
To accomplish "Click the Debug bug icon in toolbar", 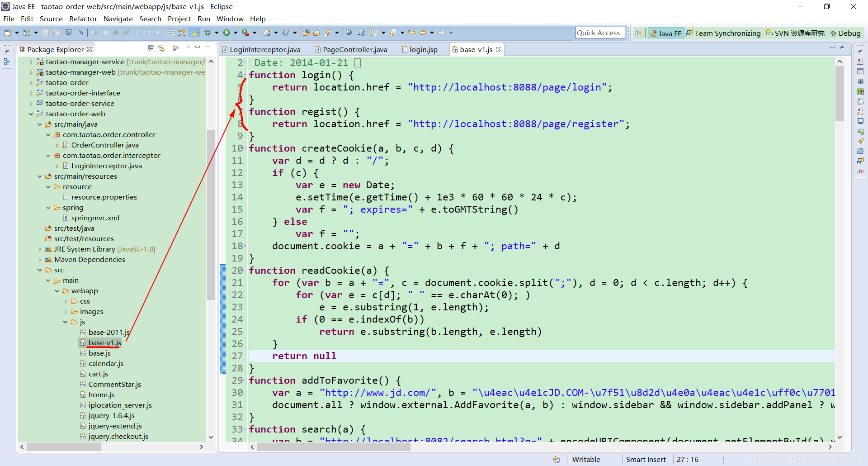I will 208,33.
